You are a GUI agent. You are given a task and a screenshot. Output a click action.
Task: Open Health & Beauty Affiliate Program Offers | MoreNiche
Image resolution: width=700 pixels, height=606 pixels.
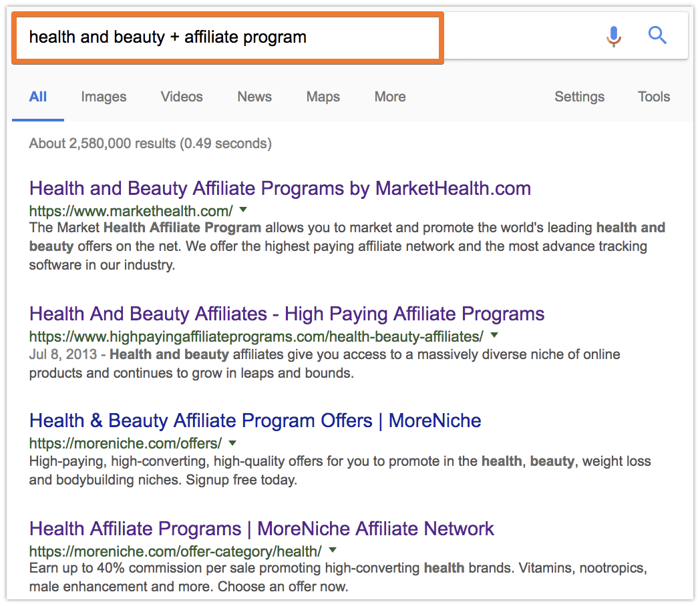tap(255, 421)
